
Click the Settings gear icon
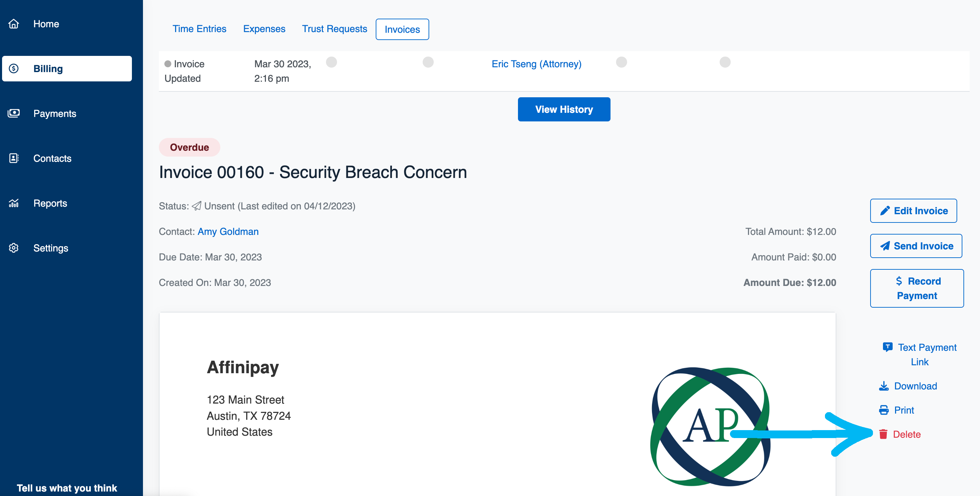point(14,248)
